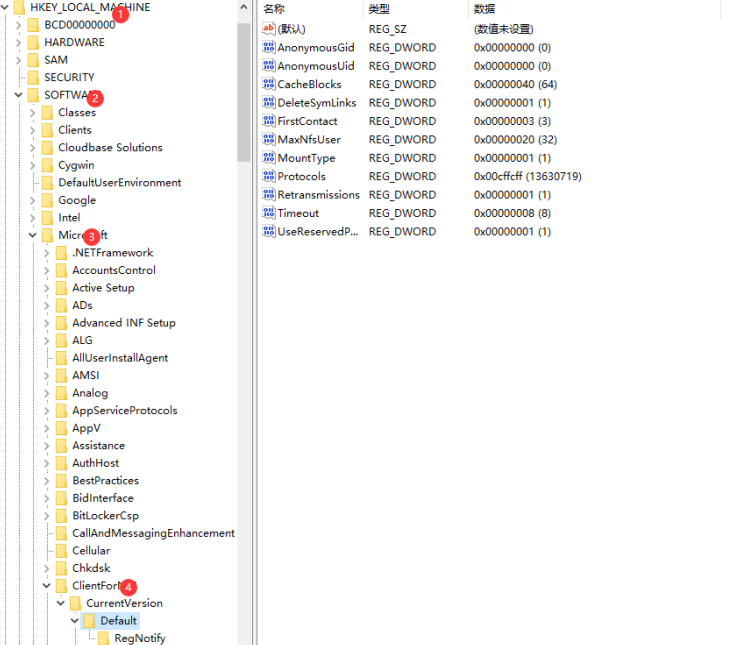Click the DWORD icon beside MountType
735x645 pixels.
pyautogui.click(x=269, y=158)
